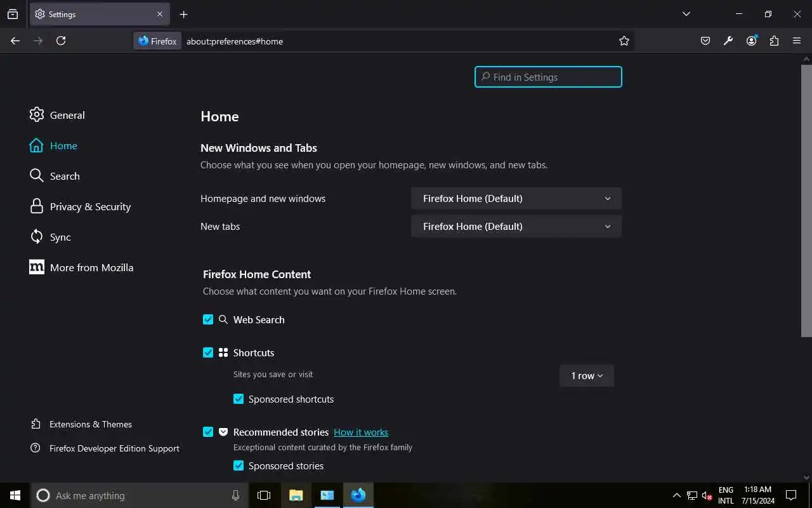Uncheck the Shortcuts checkbox
This screenshot has height=508, width=812.
tap(208, 352)
